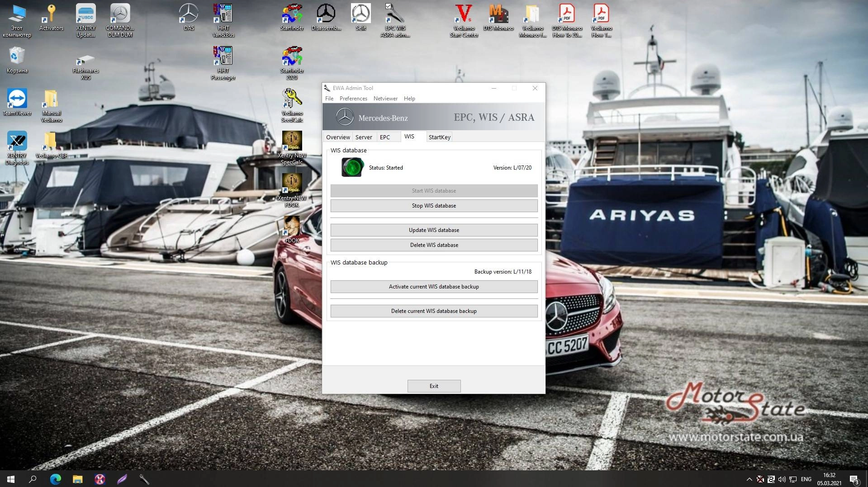868x487 pixels.
Task: Click 'Backup version: L/11/18' text
Action: click(x=503, y=272)
